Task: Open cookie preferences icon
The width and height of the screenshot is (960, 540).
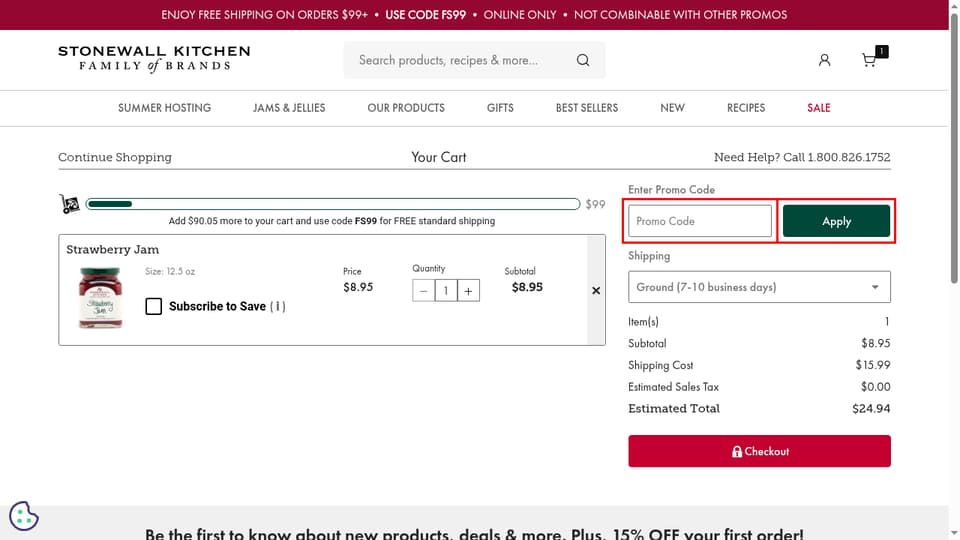Action: point(24,516)
